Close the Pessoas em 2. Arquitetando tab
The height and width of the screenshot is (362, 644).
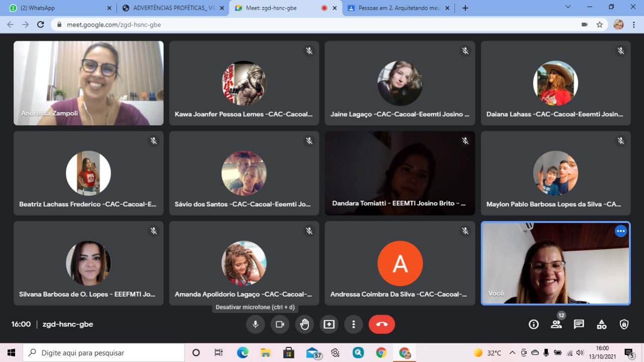(x=448, y=8)
